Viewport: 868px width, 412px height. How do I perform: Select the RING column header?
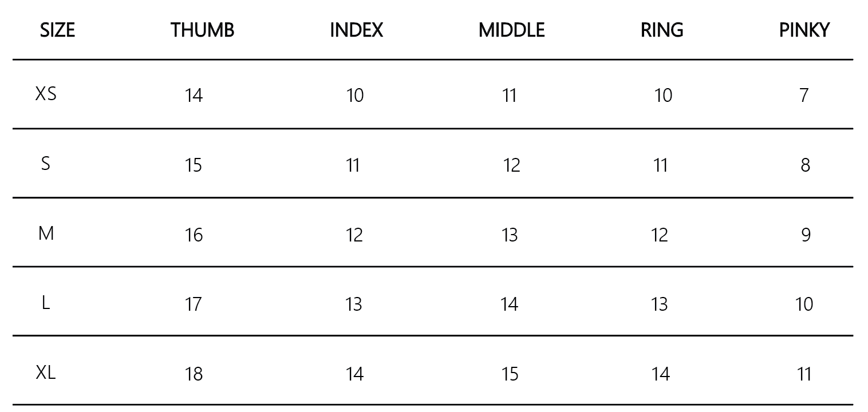click(x=662, y=30)
